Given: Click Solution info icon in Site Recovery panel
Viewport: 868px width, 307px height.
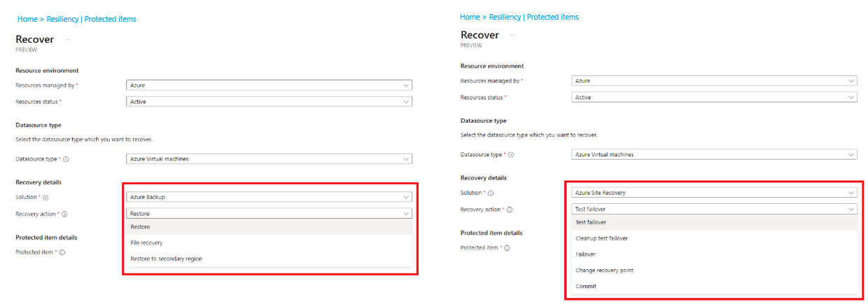Looking at the screenshot, I should coord(491,193).
